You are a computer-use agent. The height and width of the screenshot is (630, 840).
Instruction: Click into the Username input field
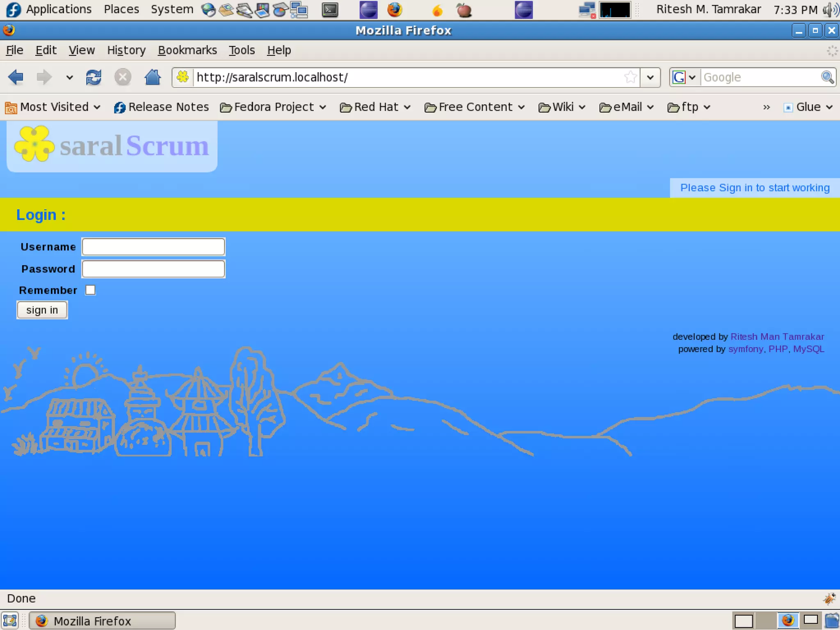click(x=153, y=247)
